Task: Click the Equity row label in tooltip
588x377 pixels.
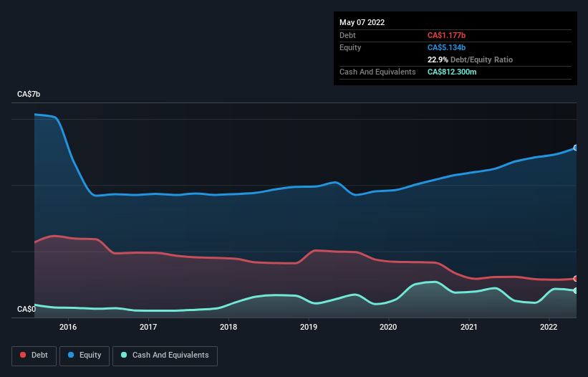Action: pos(350,47)
